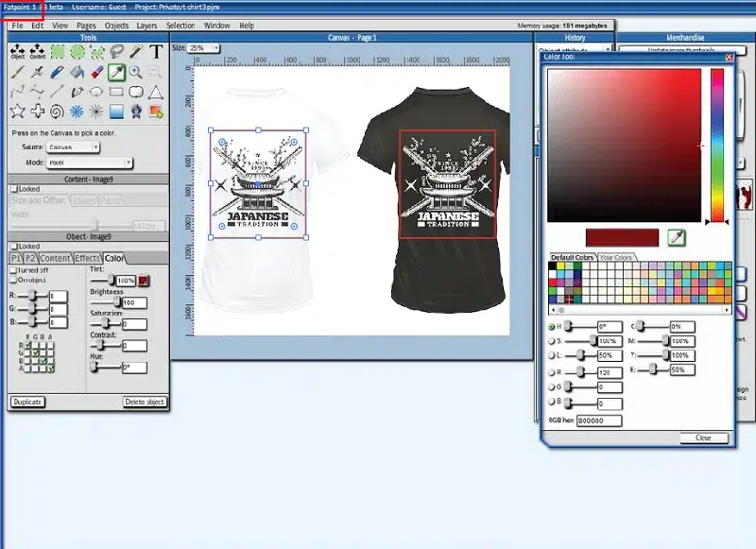Select the Text tool in Tools panel

pyautogui.click(x=156, y=51)
